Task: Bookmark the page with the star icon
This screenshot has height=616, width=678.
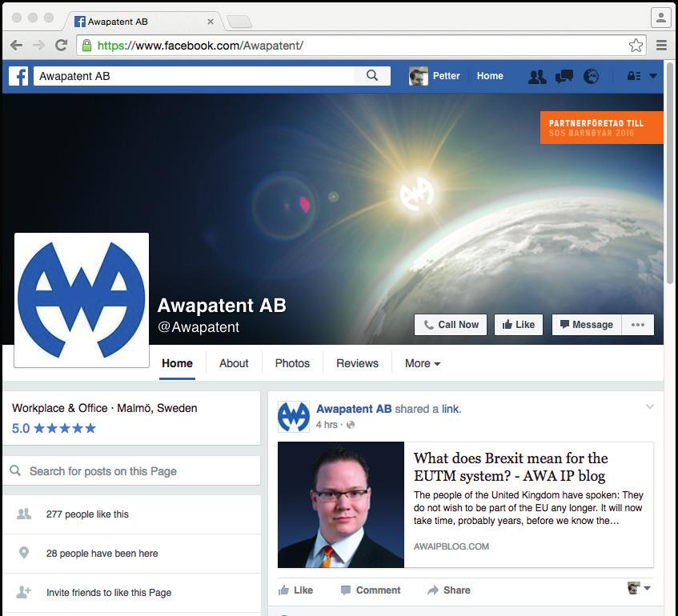Action: point(636,46)
